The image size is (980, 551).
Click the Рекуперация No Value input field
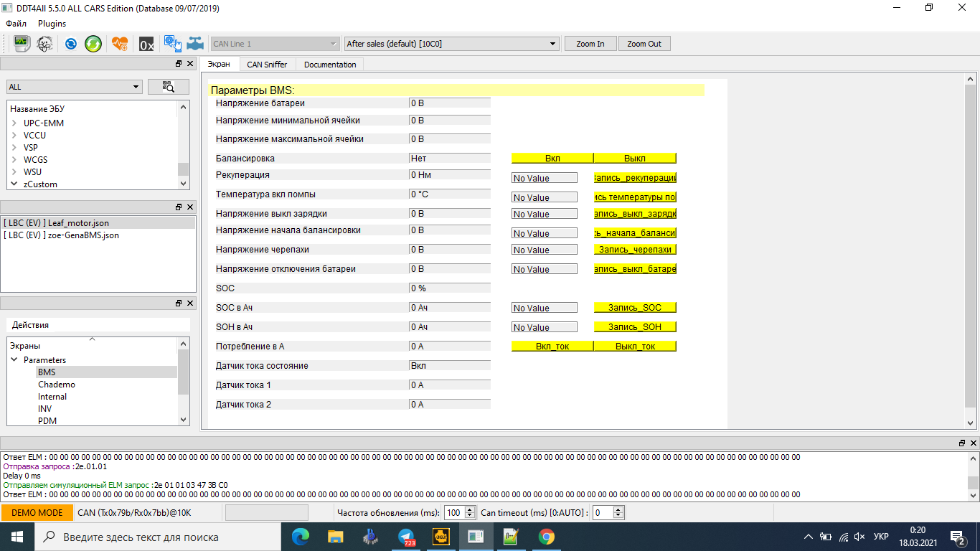544,178
